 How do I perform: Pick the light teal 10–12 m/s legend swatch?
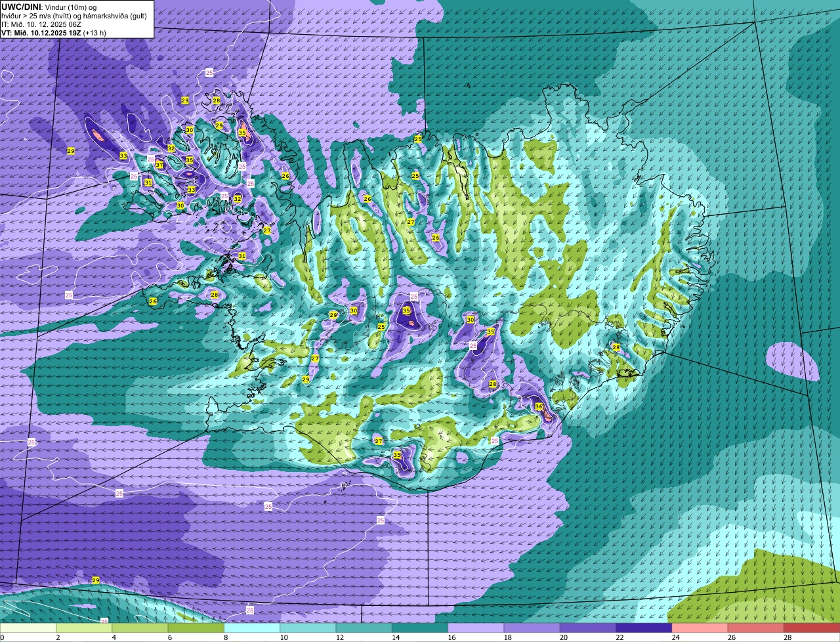pos(308,628)
